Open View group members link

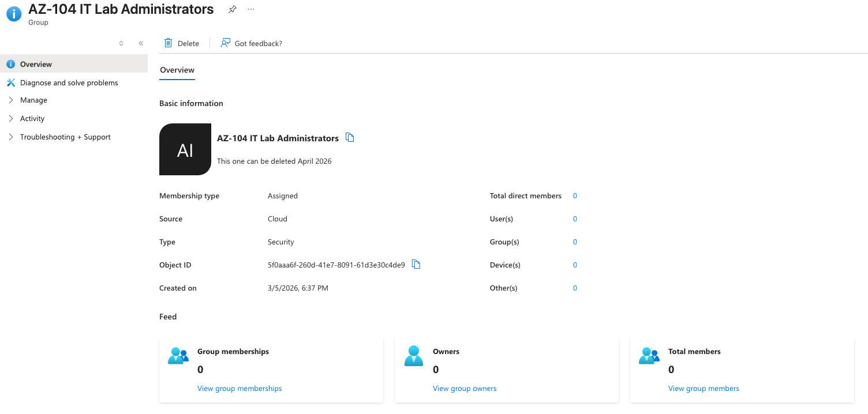pyautogui.click(x=704, y=389)
